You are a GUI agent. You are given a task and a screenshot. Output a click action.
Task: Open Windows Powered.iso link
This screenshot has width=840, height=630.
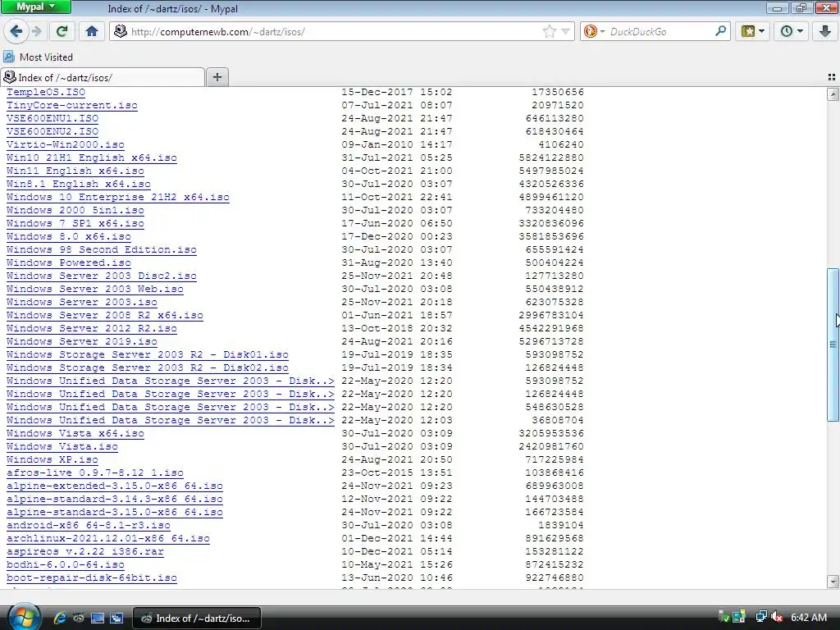[x=69, y=263]
